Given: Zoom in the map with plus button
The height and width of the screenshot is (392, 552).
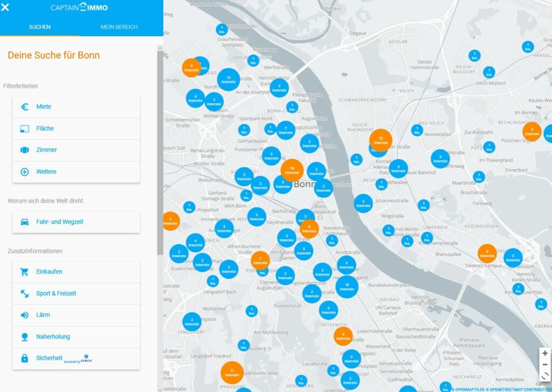Looking at the screenshot, I should (x=545, y=353).
